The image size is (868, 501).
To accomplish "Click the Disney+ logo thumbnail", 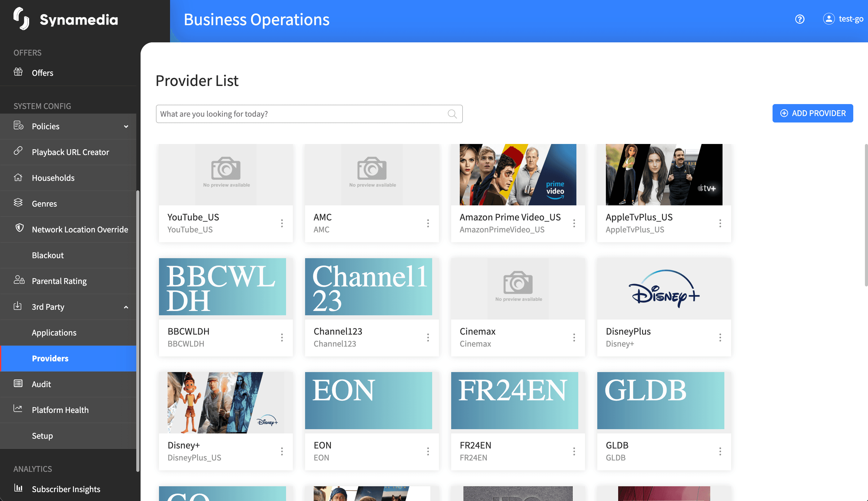I will (664, 289).
